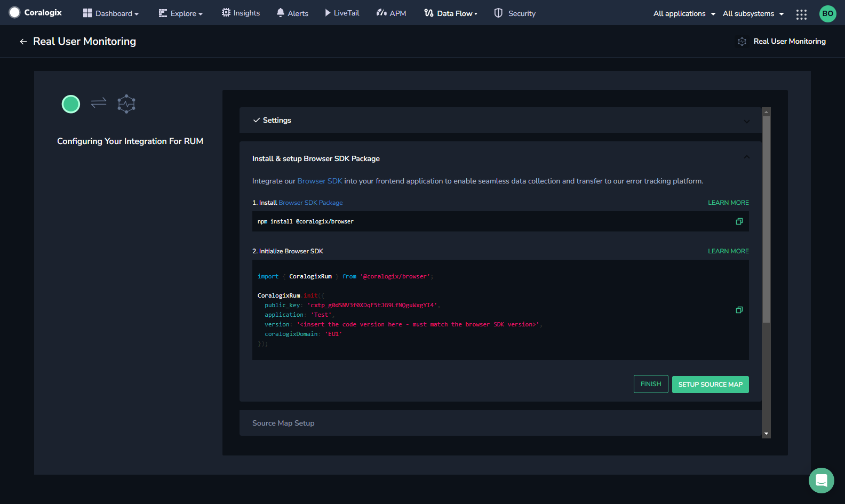This screenshot has width=845, height=504.
Task: Click SETUP SOURCE MAP button
Action: 711,385
